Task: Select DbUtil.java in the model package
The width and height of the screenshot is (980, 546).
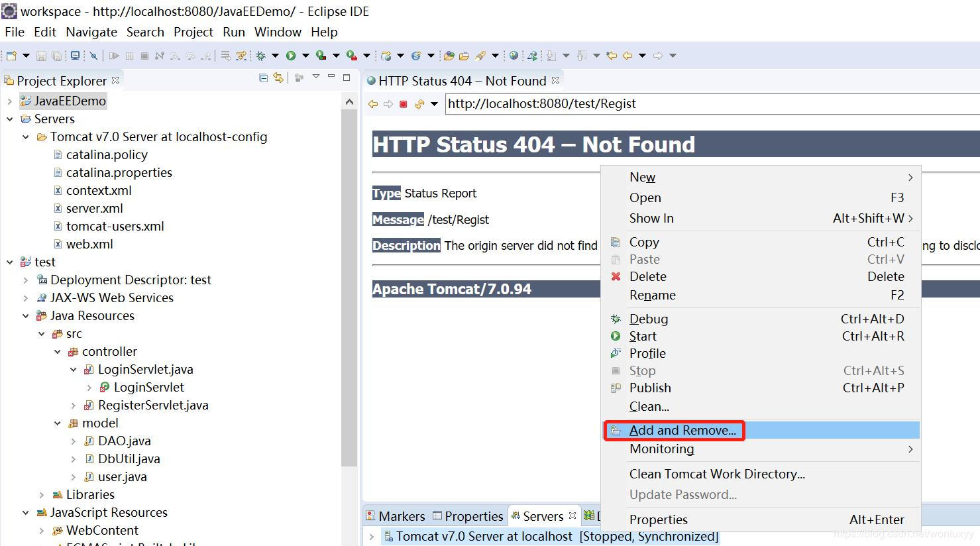Action: pos(129,459)
